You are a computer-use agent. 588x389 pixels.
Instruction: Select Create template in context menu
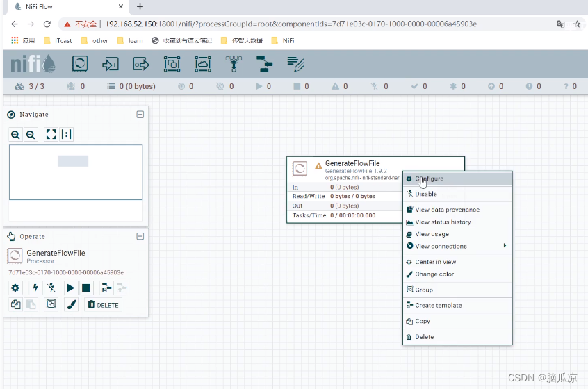pos(457,306)
